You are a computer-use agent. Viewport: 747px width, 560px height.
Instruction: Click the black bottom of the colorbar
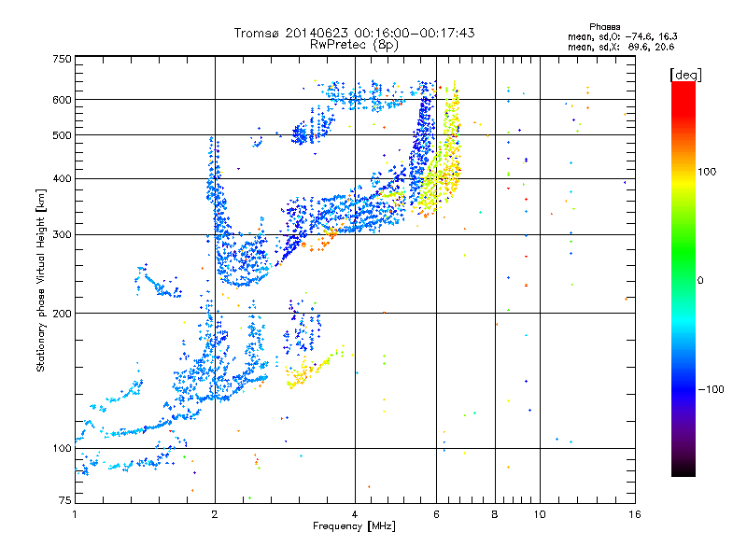click(684, 469)
